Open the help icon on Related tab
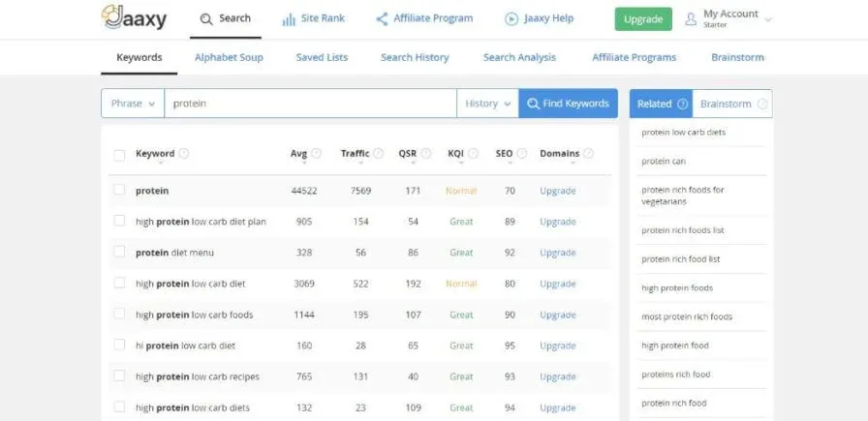The width and height of the screenshot is (868, 421). [682, 104]
